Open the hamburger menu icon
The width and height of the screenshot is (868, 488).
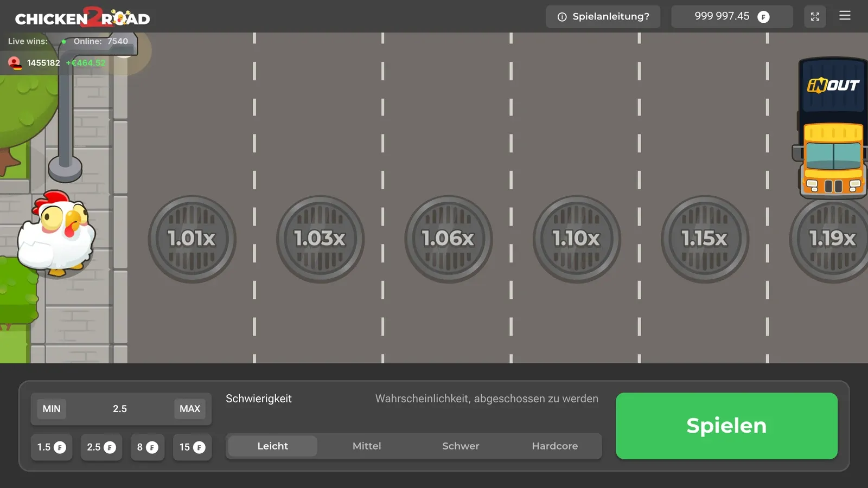(x=845, y=16)
